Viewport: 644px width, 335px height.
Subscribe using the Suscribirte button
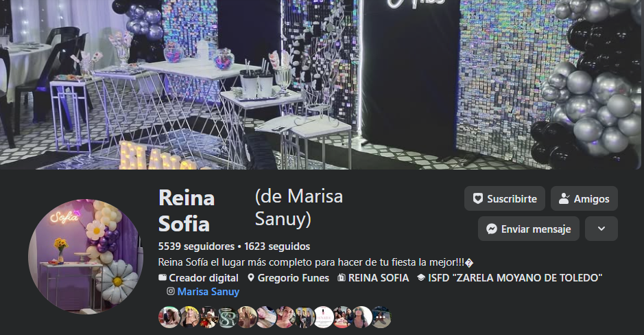[505, 198]
